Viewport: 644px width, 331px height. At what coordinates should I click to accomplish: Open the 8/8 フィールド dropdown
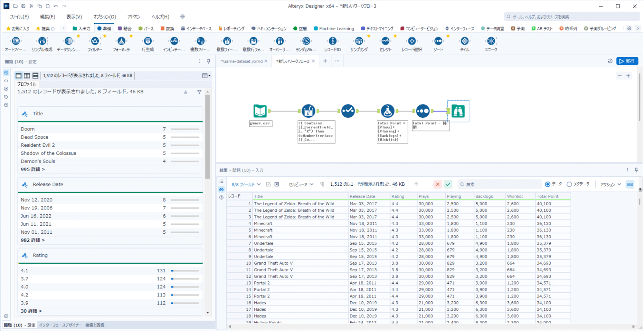pyautogui.click(x=246, y=184)
